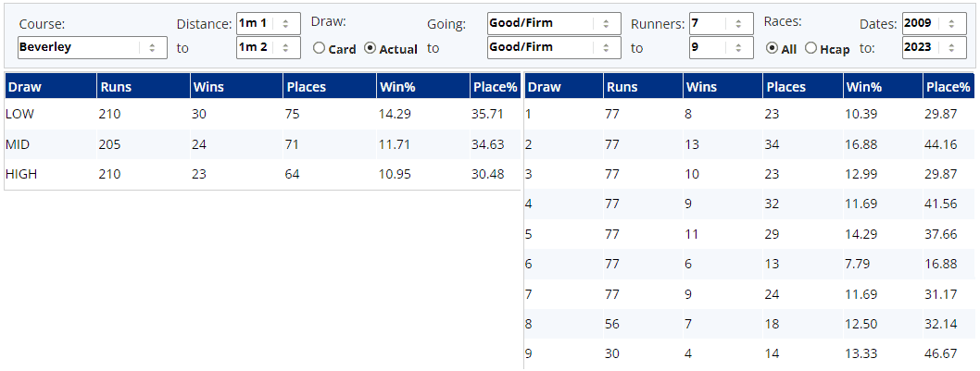Select the Actual draw radio button

(371, 49)
